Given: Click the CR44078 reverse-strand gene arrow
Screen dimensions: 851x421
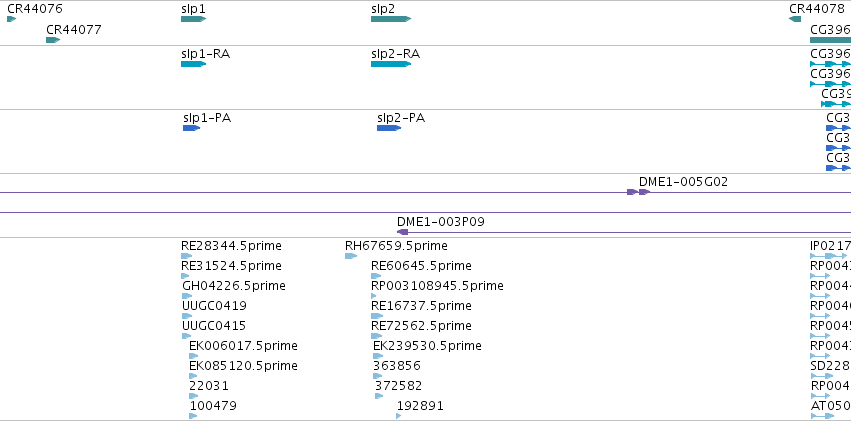Looking at the screenshot, I should [795, 19].
